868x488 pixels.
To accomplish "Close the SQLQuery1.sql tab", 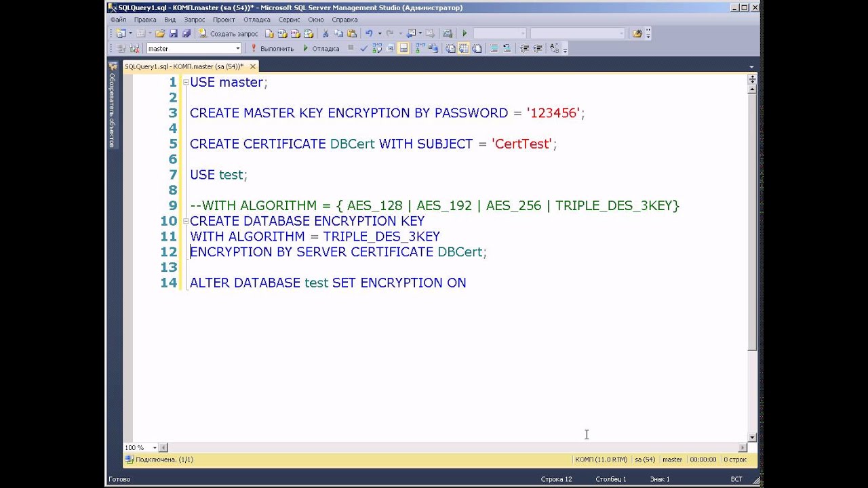I will (253, 66).
